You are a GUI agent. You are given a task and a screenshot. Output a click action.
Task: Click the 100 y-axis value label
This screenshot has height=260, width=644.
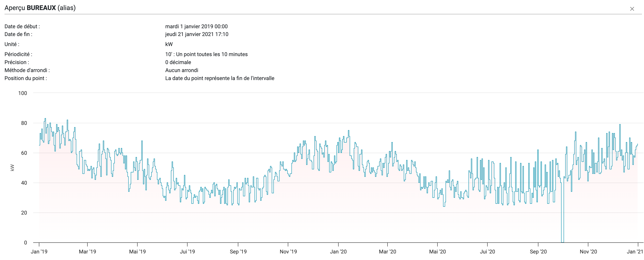(23, 93)
